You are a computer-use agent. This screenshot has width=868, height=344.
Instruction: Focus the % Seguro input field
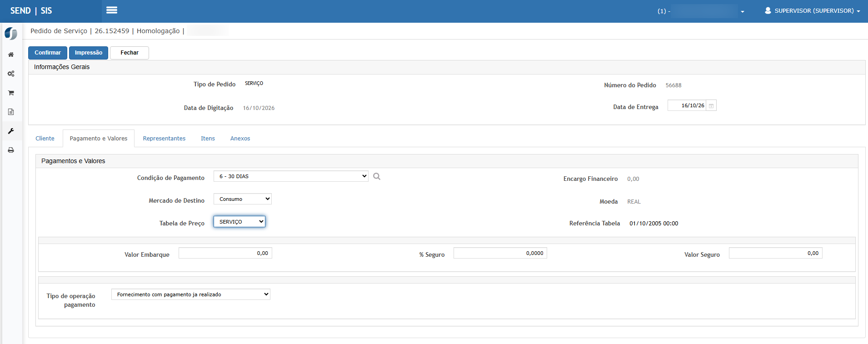(x=500, y=253)
